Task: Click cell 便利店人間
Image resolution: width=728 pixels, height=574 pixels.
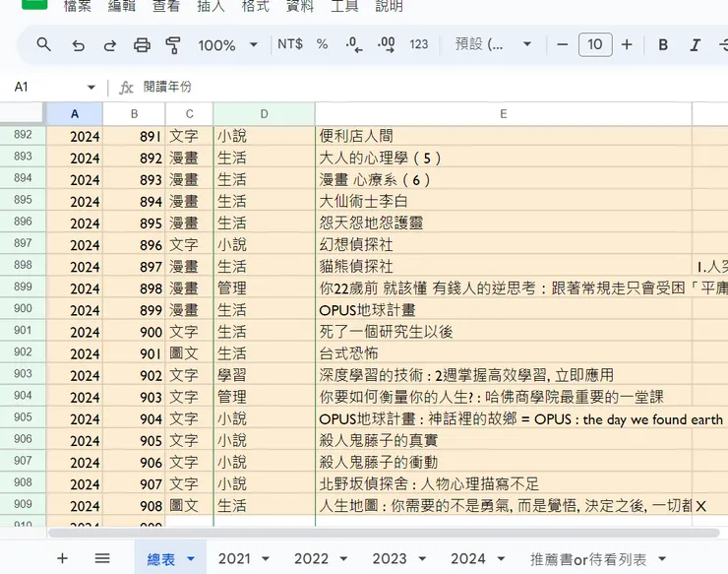Action: tap(504, 136)
